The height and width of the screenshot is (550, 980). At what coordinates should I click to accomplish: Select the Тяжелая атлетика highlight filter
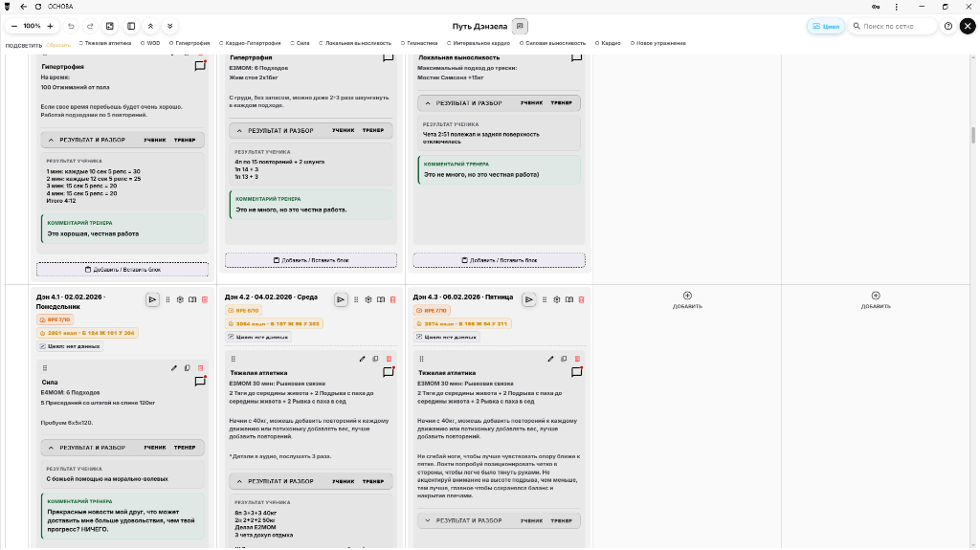pyautogui.click(x=105, y=43)
